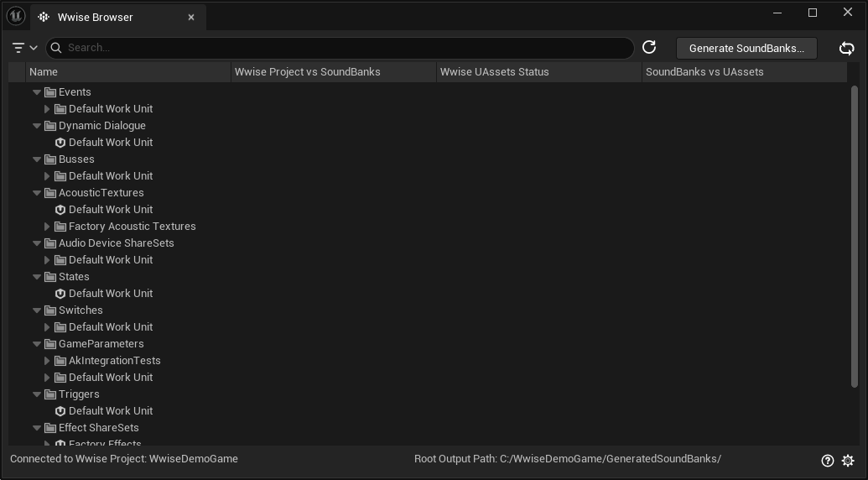This screenshot has width=868, height=480.
Task: Click Connected to Wwise Project status text
Action: coord(124,459)
